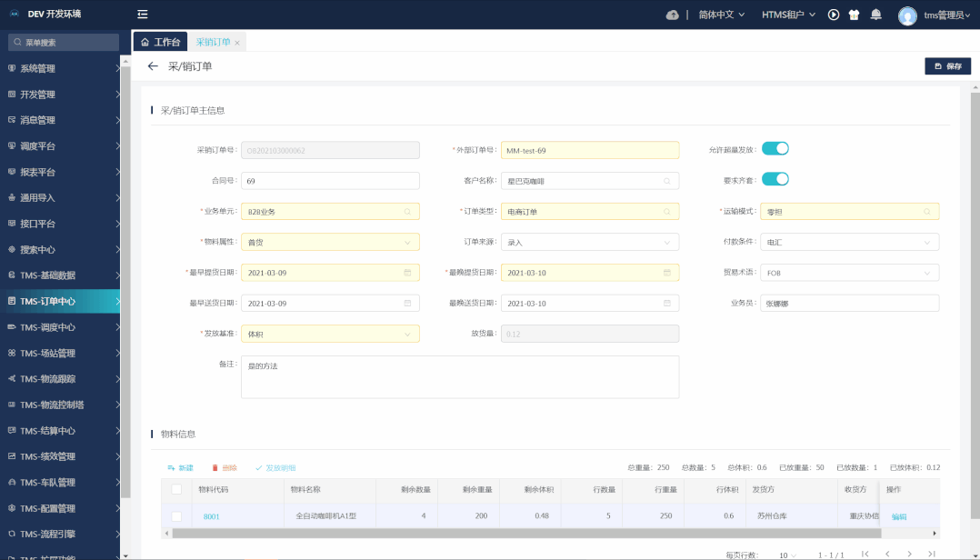
Task: Open the 付款条件 dropdown
Action: point(849,243)
